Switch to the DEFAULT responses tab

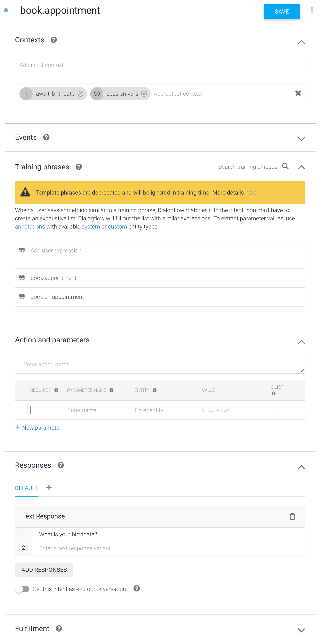tap(26, 488)
